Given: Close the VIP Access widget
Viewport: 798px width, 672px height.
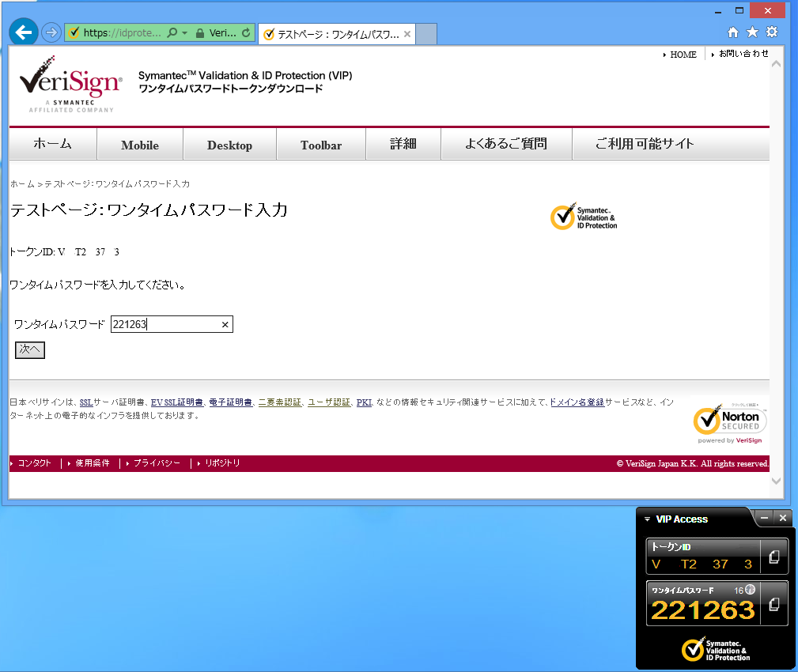Looking at the screenshot, I should 783,518.
